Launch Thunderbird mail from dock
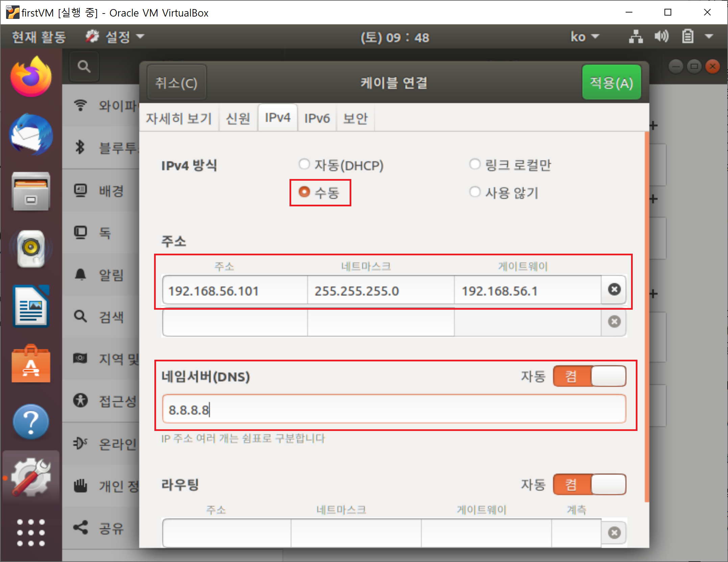Screen dimensions: 728x562 (x=31, y=134)
